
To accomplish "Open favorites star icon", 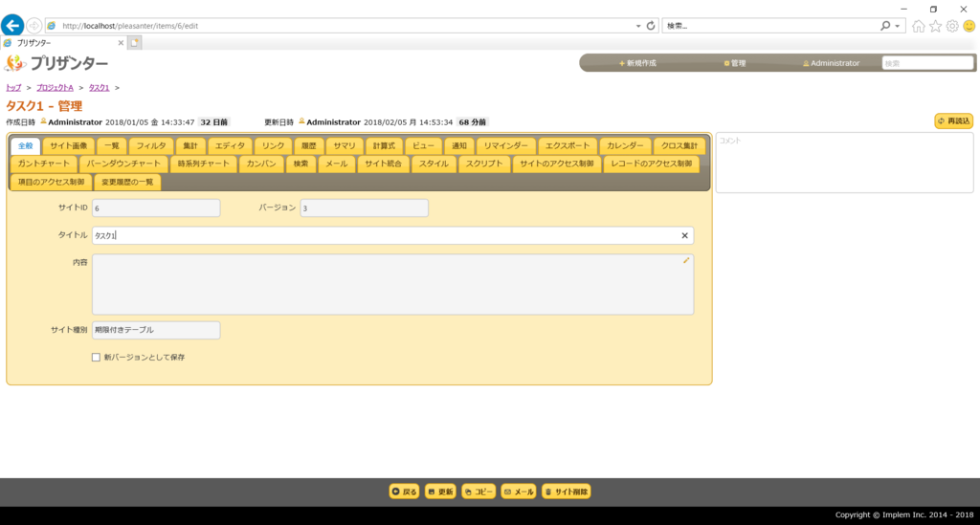I will (x=935, y=26).
